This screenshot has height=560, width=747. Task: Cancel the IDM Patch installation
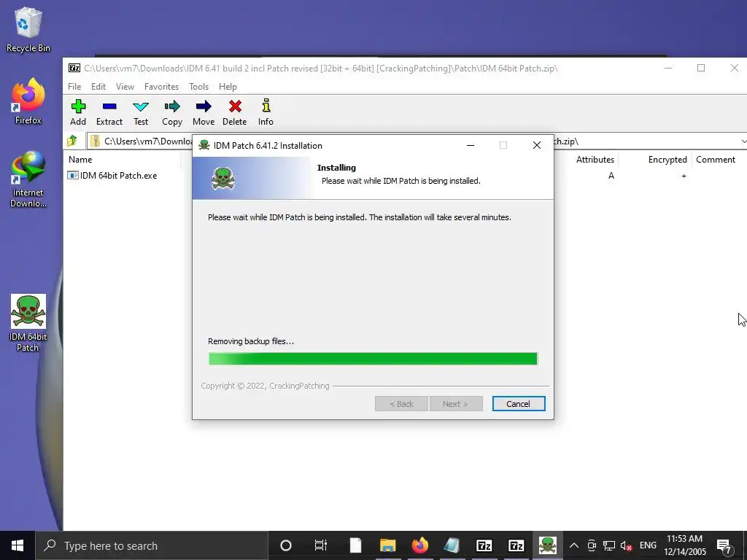click(519, 404)
